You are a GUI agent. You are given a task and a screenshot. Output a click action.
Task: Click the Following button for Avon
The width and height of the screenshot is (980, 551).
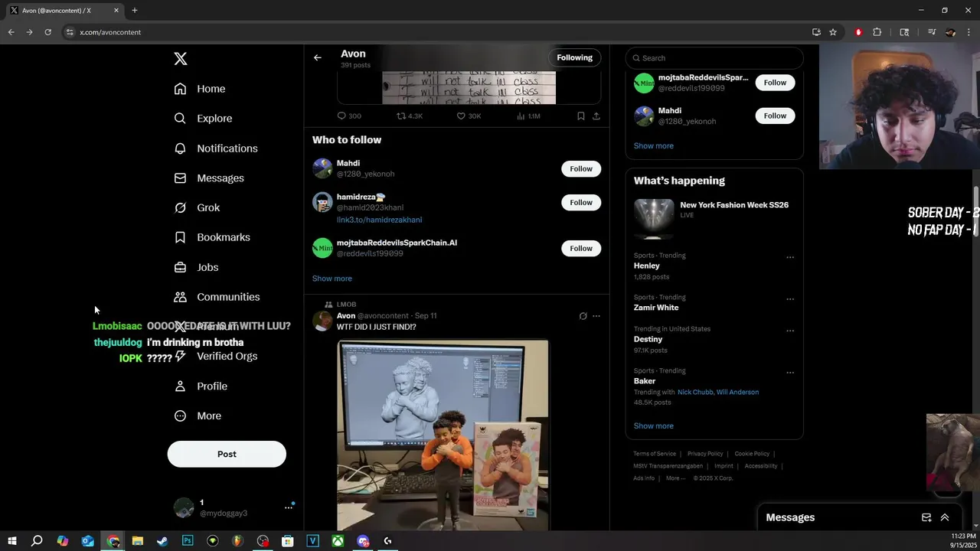[574, 57]
